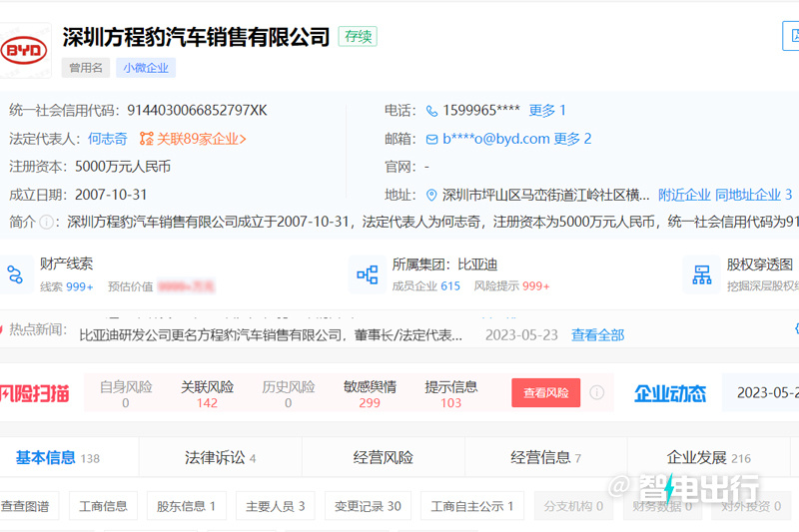
Task: Click the 财产线索 title
Action: (66, 264)
